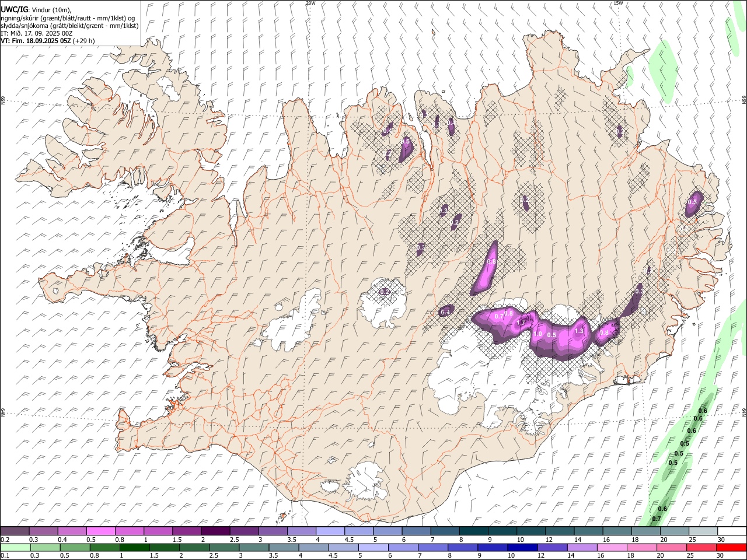The width and height of the screenshot is (747, 560).
Task: Select the 4.5 swatch in lower rain legend
Action: coord(343,547)
